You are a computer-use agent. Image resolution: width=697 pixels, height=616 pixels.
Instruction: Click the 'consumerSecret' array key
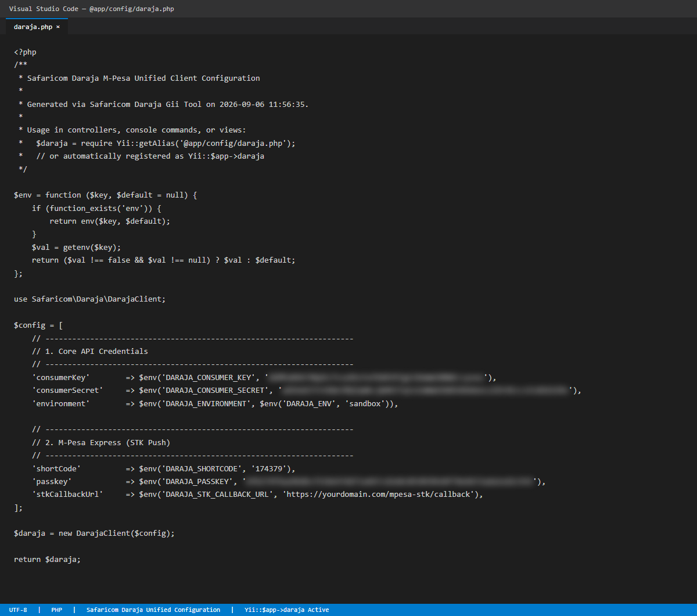[67, 390]
